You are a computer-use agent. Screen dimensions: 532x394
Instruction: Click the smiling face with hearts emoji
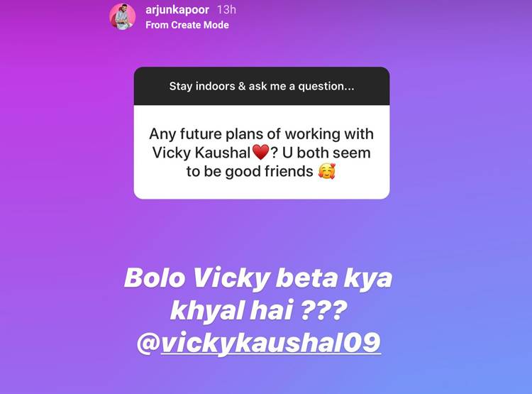click(x=327, y=171)
